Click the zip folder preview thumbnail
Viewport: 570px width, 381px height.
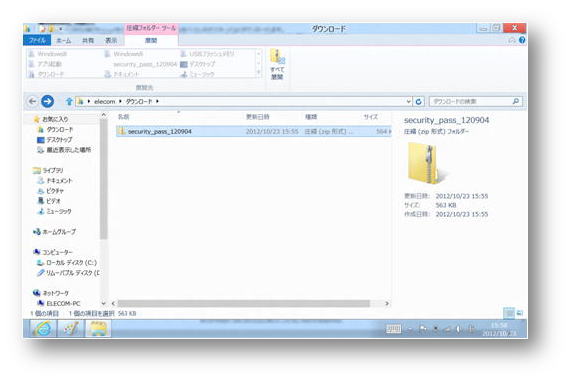pos(425,163)
